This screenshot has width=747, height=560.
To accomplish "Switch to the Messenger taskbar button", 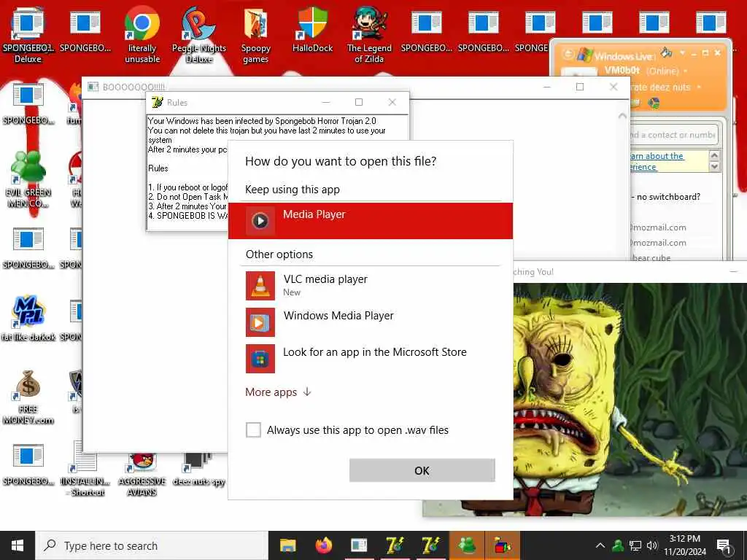I will 466,545.
